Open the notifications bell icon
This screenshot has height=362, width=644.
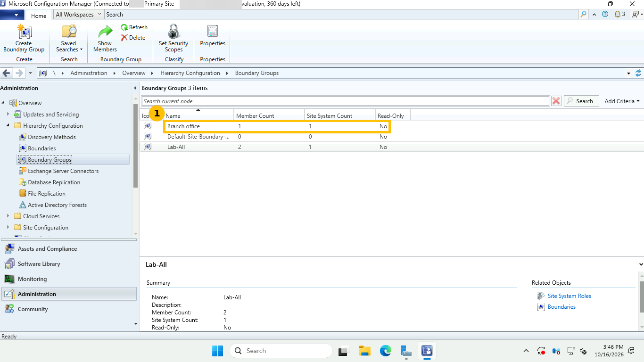[618, 14]
